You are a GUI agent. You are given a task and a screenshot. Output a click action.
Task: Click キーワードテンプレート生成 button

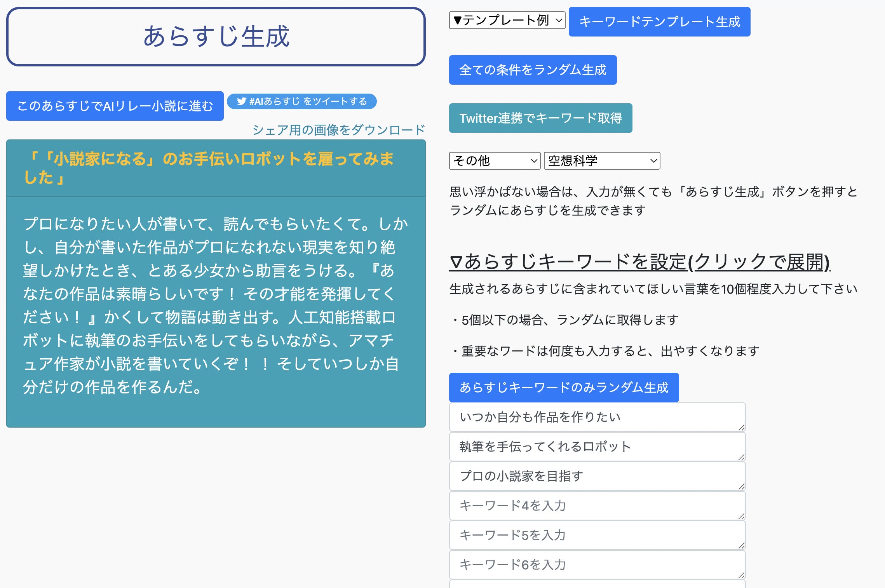click(x=659, y=22)
